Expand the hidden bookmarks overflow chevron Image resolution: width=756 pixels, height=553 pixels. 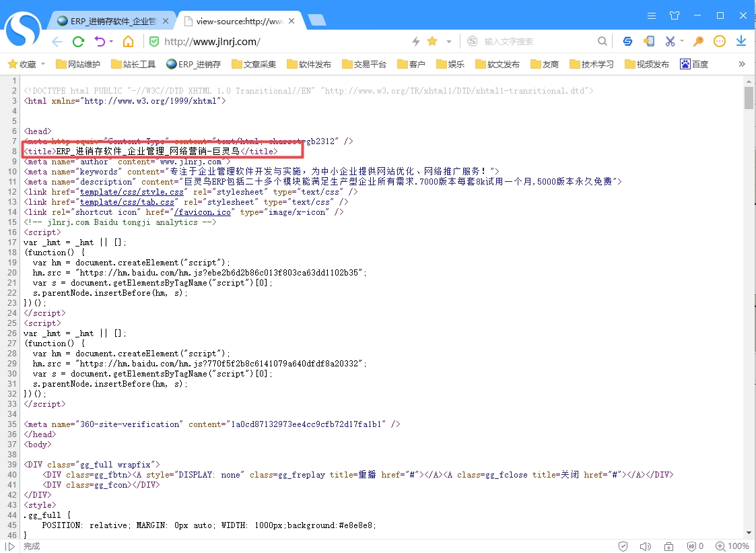(742, 64)
